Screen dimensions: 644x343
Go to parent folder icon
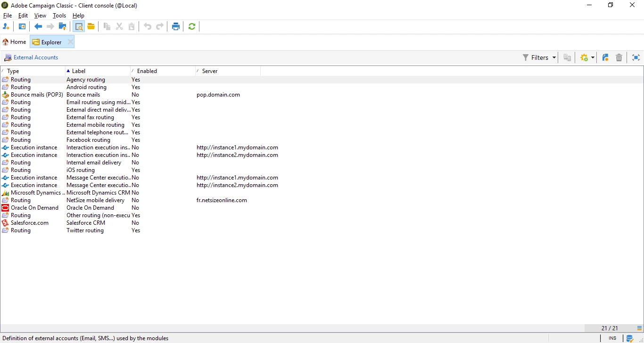[x=62, y=26]
